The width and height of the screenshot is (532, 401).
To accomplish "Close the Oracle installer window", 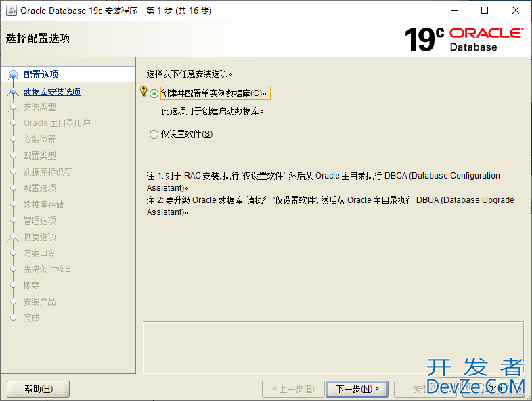I will click(516, 10).
